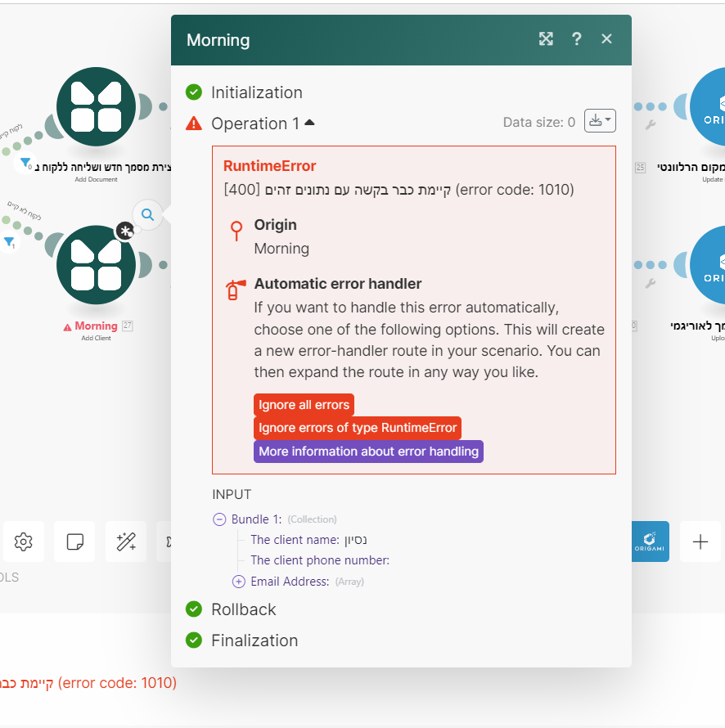This screenshot has width=725, height=728.
Task: Click the Data size: 0 label
Action: (538, 123)
